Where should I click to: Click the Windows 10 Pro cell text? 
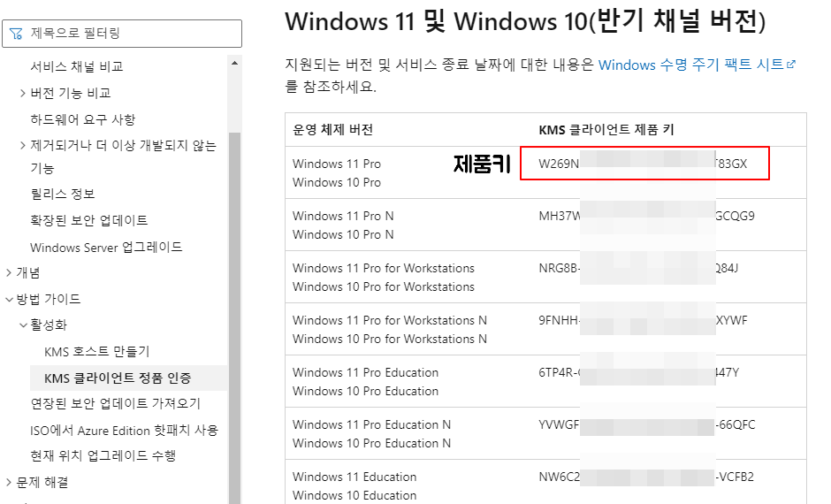[337, 182]
